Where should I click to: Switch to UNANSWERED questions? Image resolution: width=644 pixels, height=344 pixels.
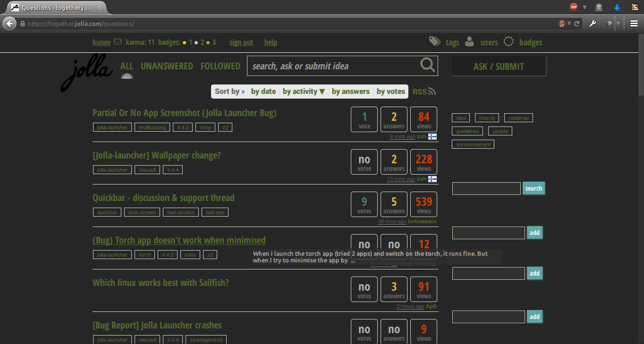point(167,67)
